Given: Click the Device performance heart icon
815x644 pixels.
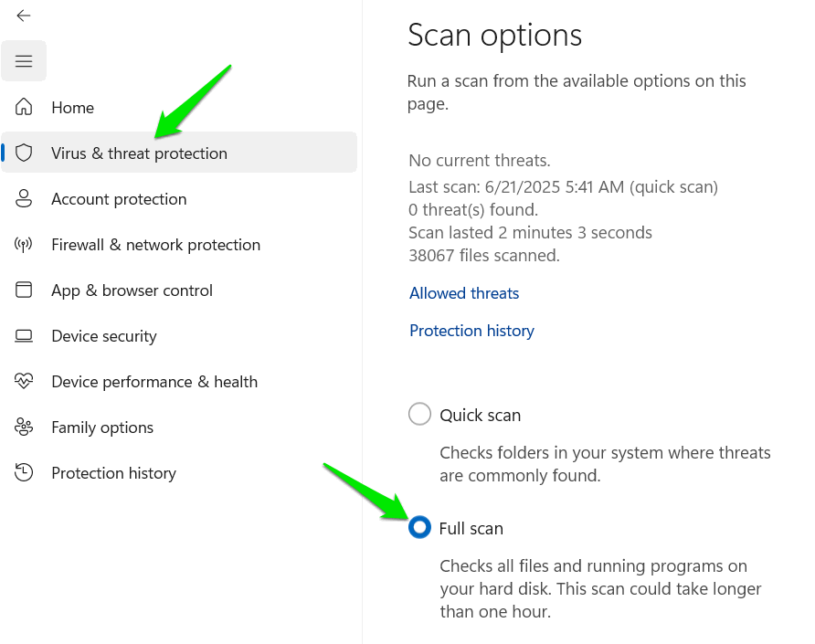Looking at the screenshot, I should [24, 382].
